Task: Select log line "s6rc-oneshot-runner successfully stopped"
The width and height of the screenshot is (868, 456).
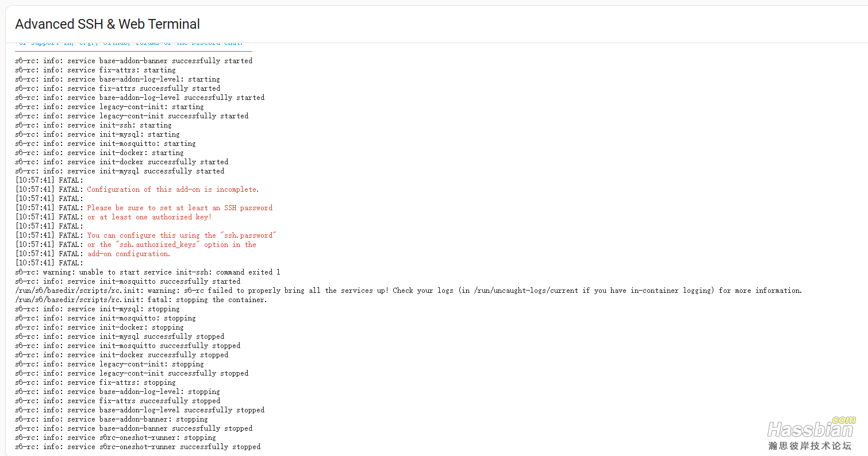Action: (138, 447)
